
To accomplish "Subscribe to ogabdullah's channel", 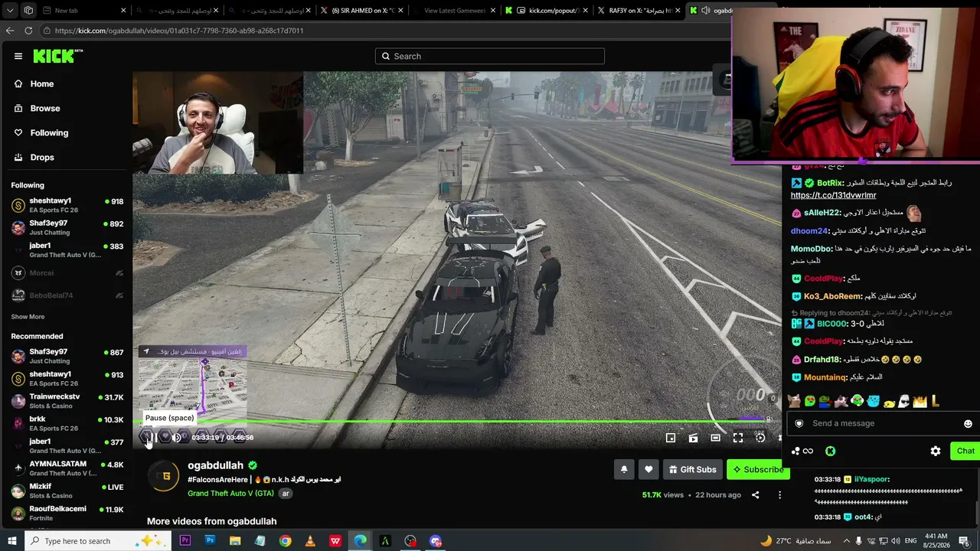I will [758, 469].
